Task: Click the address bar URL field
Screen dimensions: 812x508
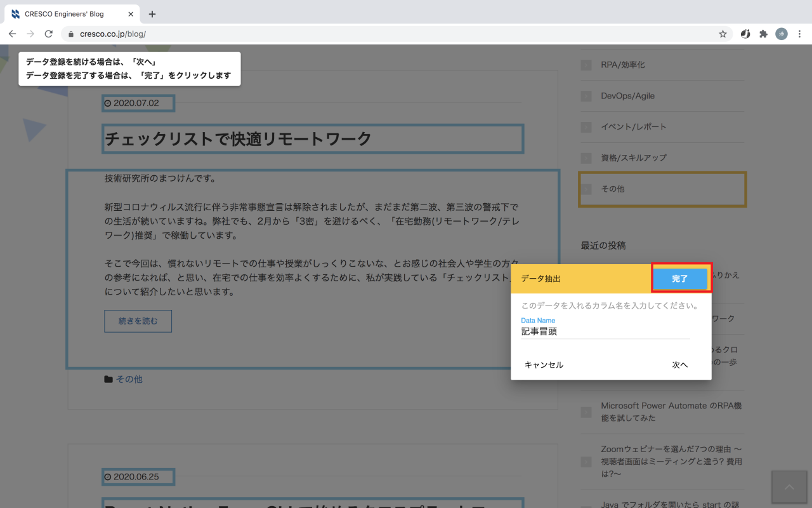Action: (x=396, y=34)
